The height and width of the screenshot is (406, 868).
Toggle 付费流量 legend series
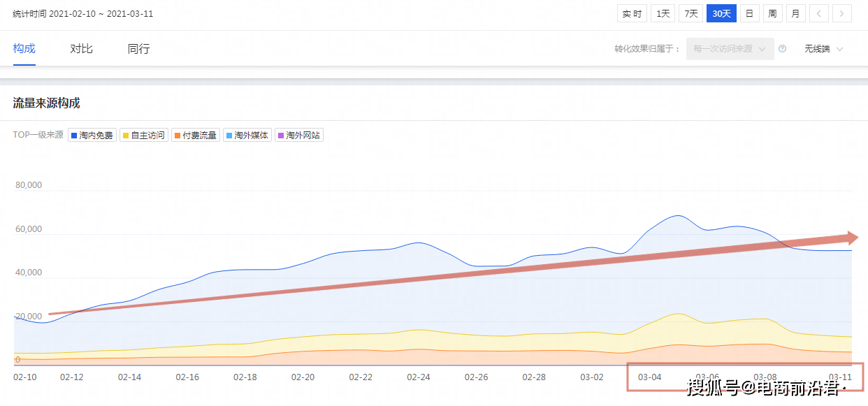click(195, 135)
